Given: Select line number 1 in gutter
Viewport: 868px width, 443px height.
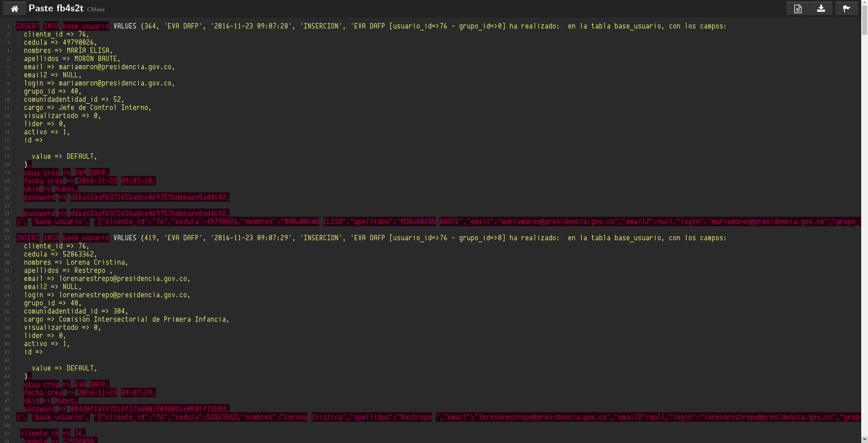Looking at the screenshot, I should point(8,26).
